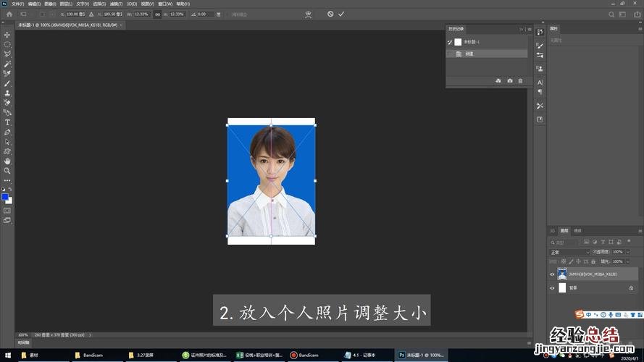Viewport: 644px width, 362px height.
Task: Toggle the width-height link icon
Action: (x=157, y=14)
